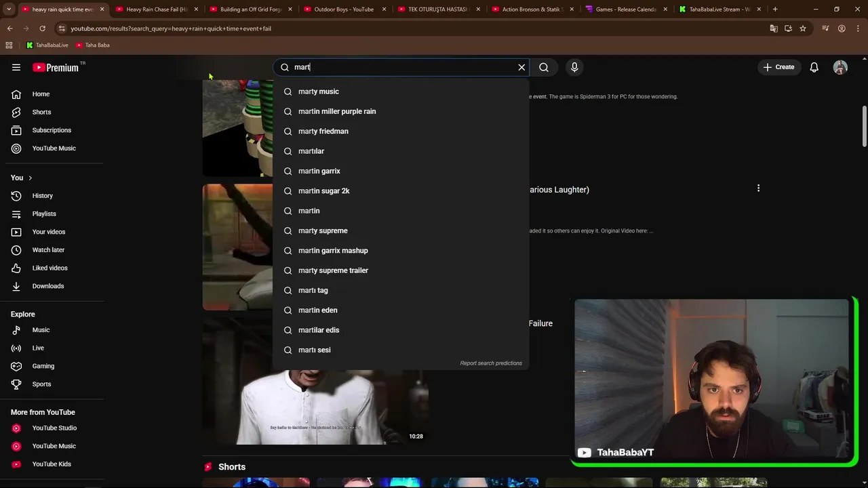
Task: Switch to TahaBabaLive Stream tab
Action: [x=720, y=9]
